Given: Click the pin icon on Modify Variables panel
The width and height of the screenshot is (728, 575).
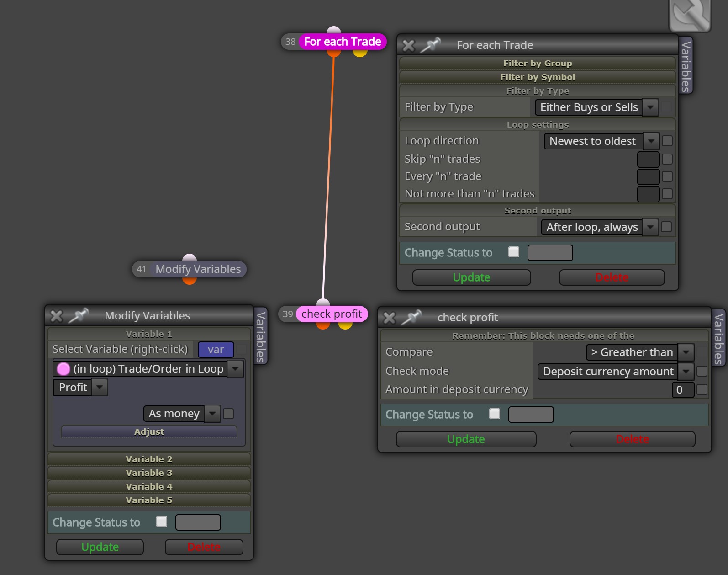Looking at the screenshot, I should (x=78, y=315).
